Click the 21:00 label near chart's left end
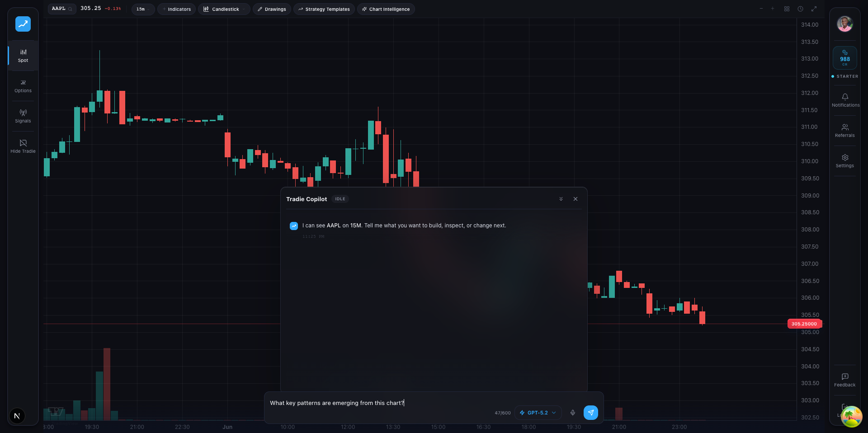The height and width of the screenshot is (433, 868). tap(137, 427)
